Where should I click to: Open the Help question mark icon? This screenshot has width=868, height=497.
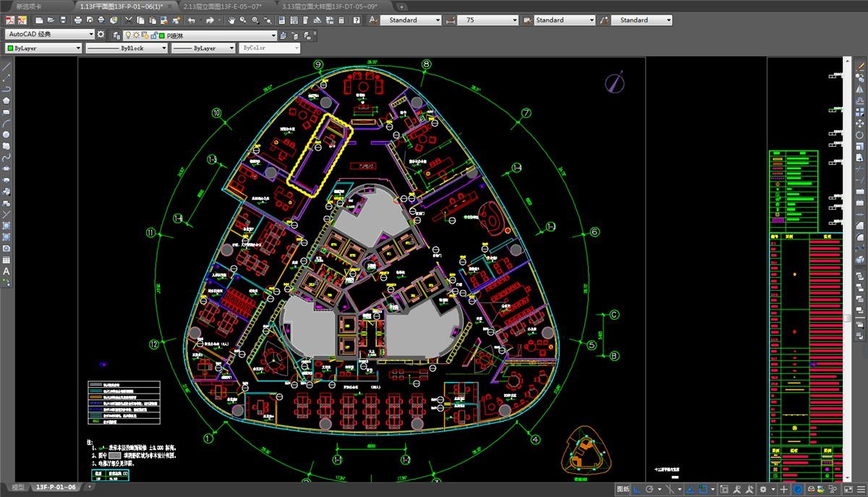357,20
